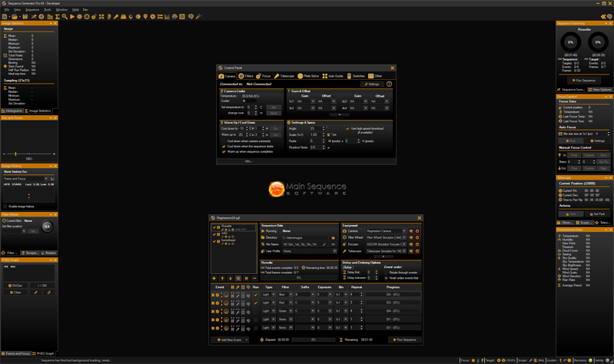This screenshot has height=364, width=614.
Task: Switch to Auto Guide tab in Control Panel
Action: pos(333,76)
